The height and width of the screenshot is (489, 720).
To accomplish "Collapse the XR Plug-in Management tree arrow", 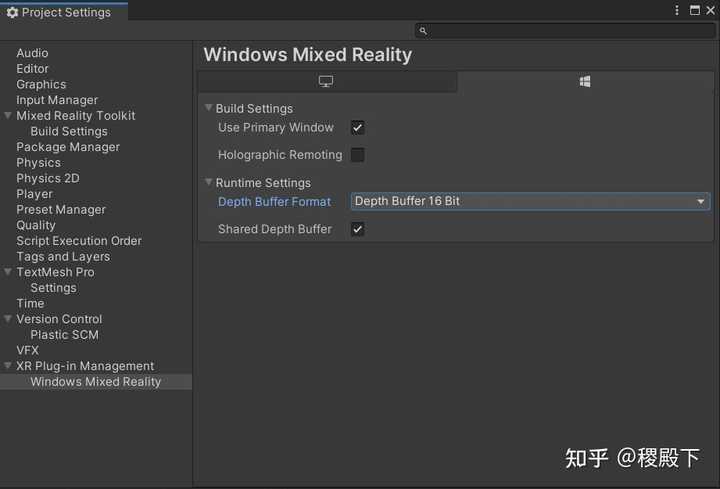I will (x=8, y=365).
